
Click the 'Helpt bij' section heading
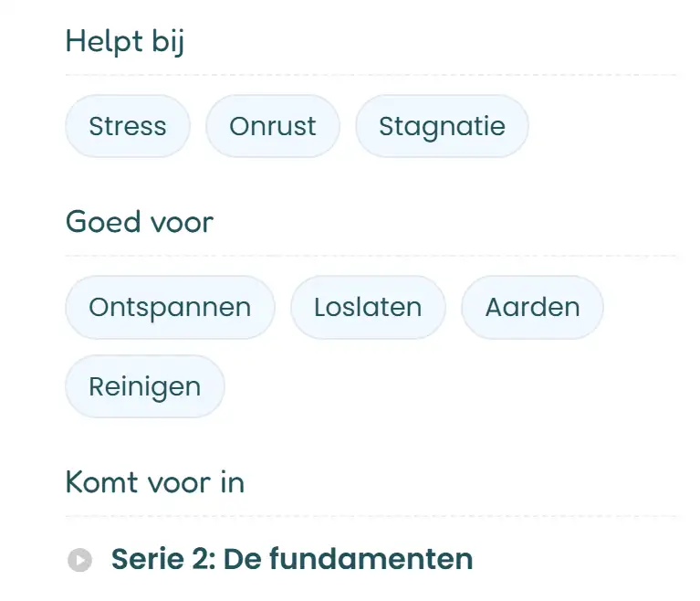[x=125, y=42]
